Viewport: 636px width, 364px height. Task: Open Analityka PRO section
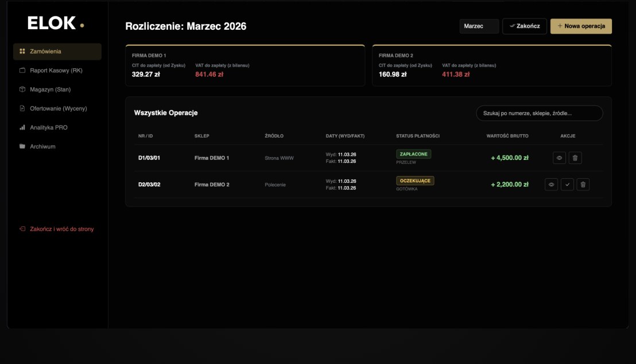coord(57,127)
